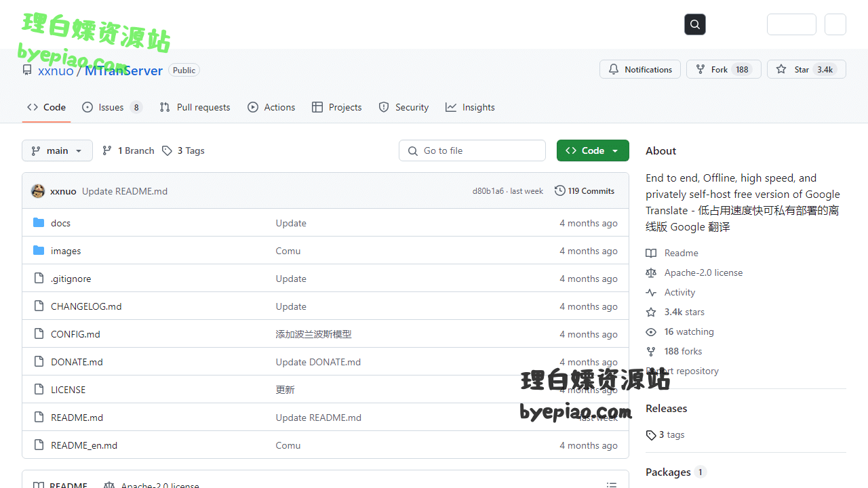Click the scale icon beside Apache-2.0 license

point(651,272)
